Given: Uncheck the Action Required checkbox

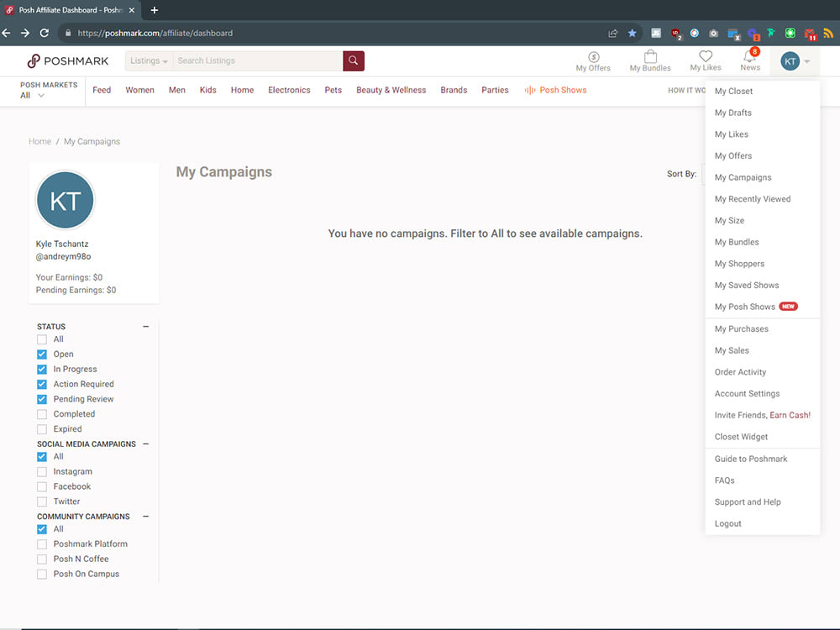Looking at the screenshot, I should [42, 384].
